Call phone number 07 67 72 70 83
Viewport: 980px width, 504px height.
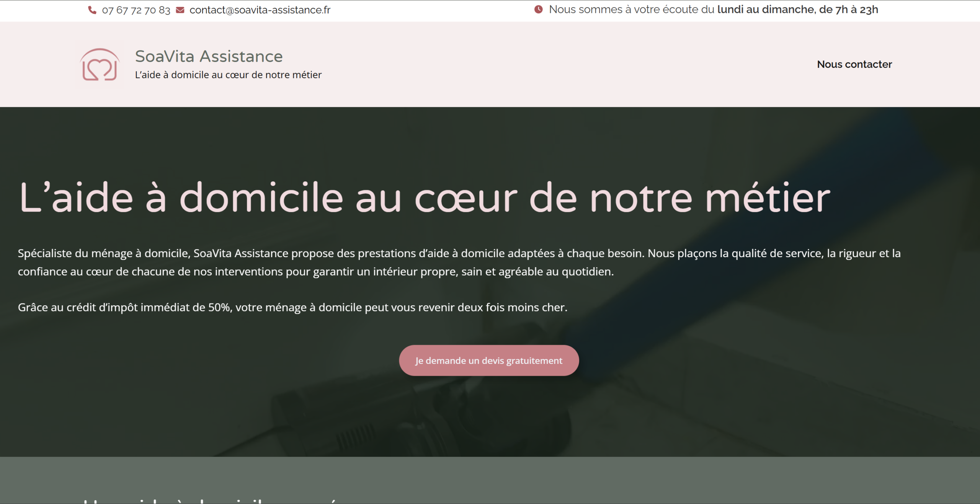point(136,10)
